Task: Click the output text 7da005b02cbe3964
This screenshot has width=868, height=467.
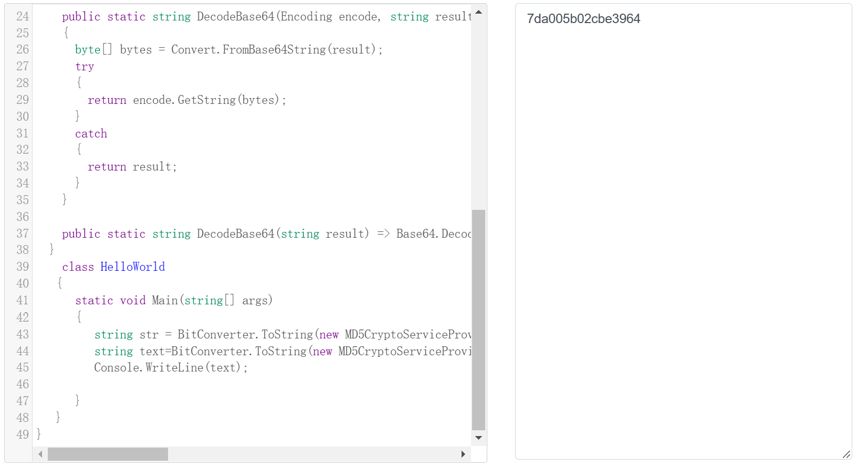Action: [x=583, y=19]
